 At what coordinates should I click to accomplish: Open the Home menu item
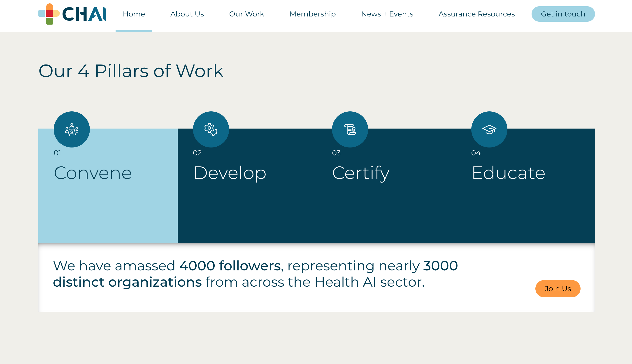[134, 14]
